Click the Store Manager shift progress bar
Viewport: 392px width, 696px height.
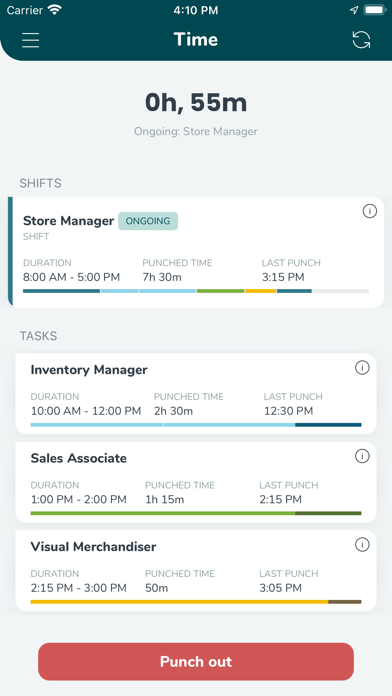(196, 291)
